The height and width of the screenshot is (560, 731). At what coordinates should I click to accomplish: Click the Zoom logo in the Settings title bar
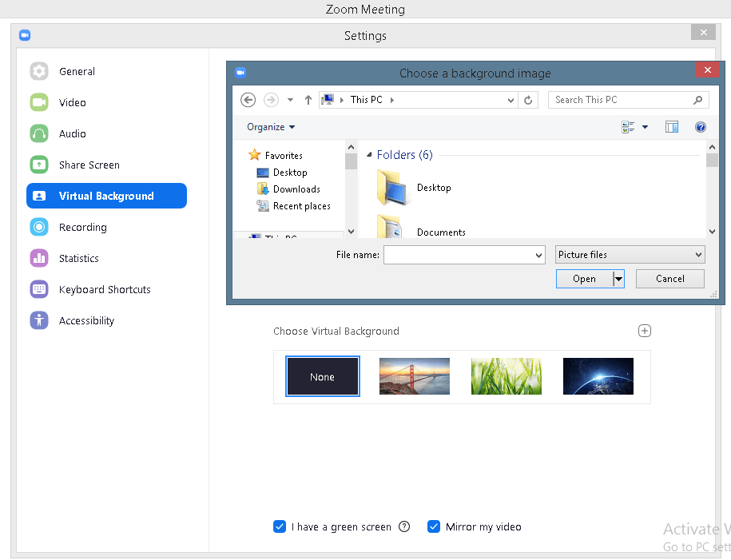click(25, 35)
